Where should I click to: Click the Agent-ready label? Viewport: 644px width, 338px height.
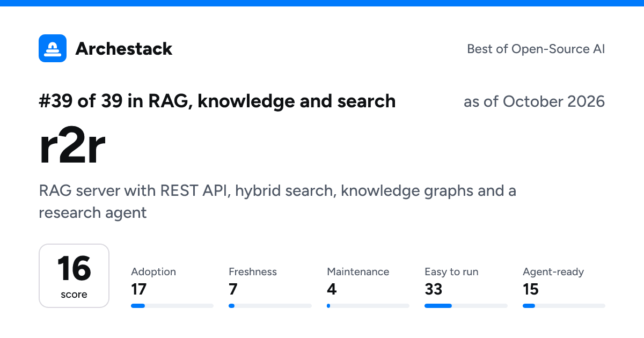click(553, 272)
